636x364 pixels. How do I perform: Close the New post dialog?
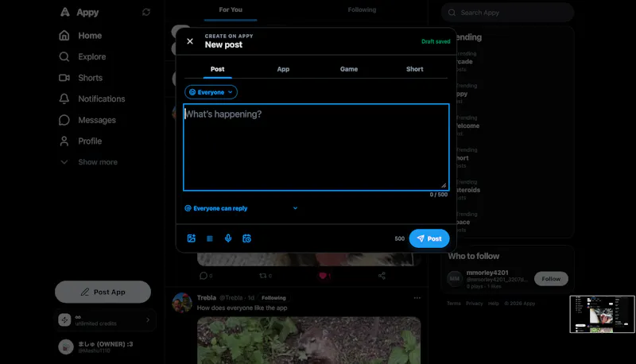click(190, 41)
